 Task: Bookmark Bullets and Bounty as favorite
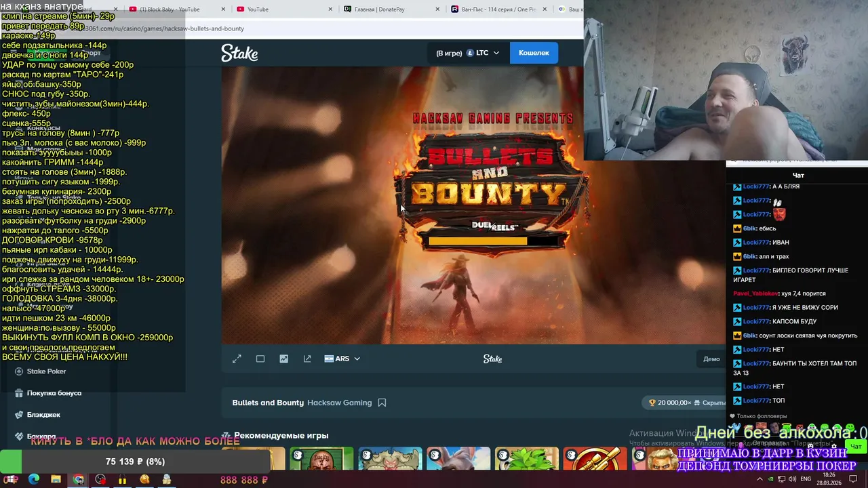coord(382,403)
